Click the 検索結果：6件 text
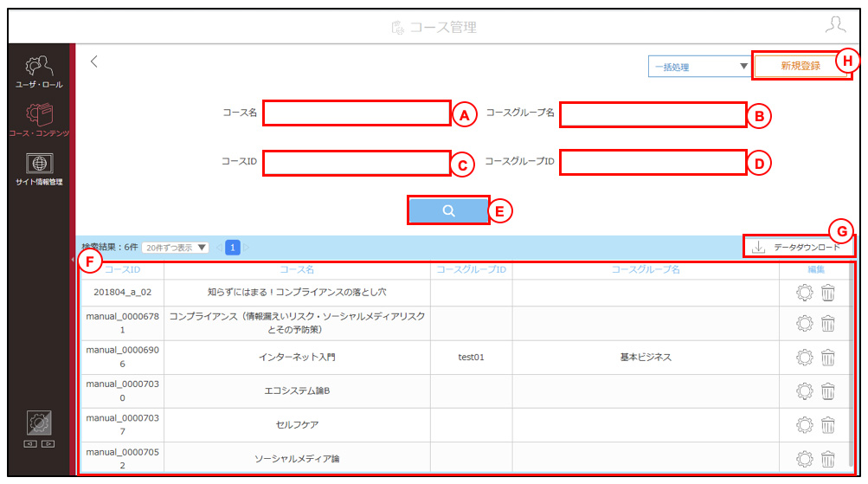The height and width of the screenshot is (484, 868). coord(110,247)
